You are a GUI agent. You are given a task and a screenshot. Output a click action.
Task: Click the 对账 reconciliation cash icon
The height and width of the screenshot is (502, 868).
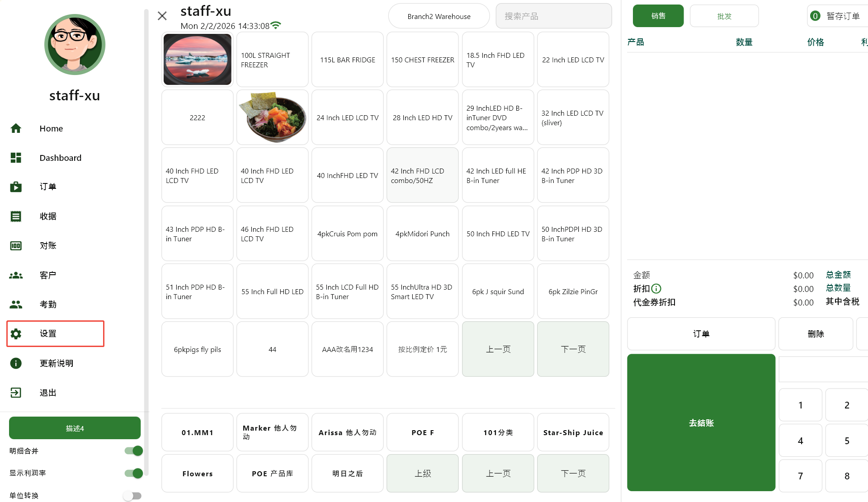click(x=16, y=246)
